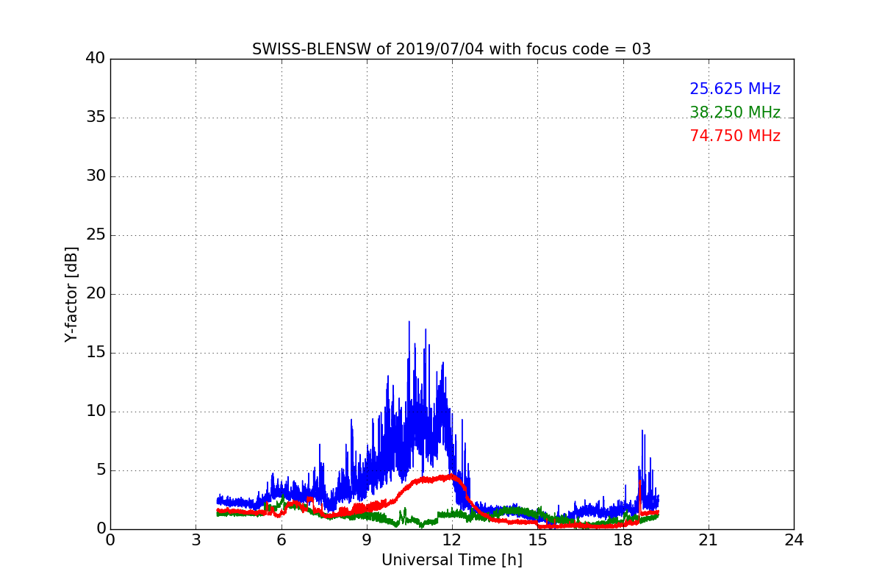882x588 pixels.
Task: Select the 74.750 MHz legend label
Action: coord(735,136)
